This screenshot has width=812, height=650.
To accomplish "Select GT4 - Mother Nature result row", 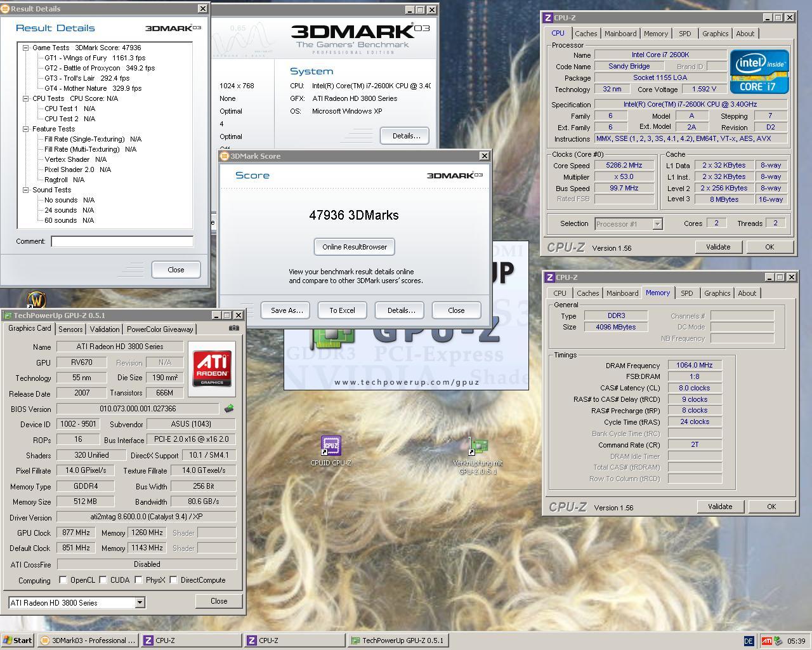I will (x=93, y=88).
